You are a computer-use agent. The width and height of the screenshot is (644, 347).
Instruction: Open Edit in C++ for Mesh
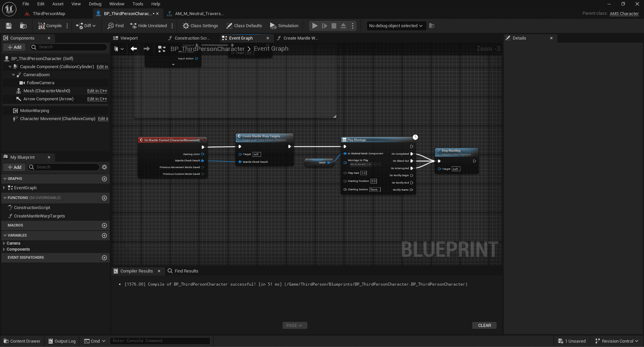click(x=97, y=91)
